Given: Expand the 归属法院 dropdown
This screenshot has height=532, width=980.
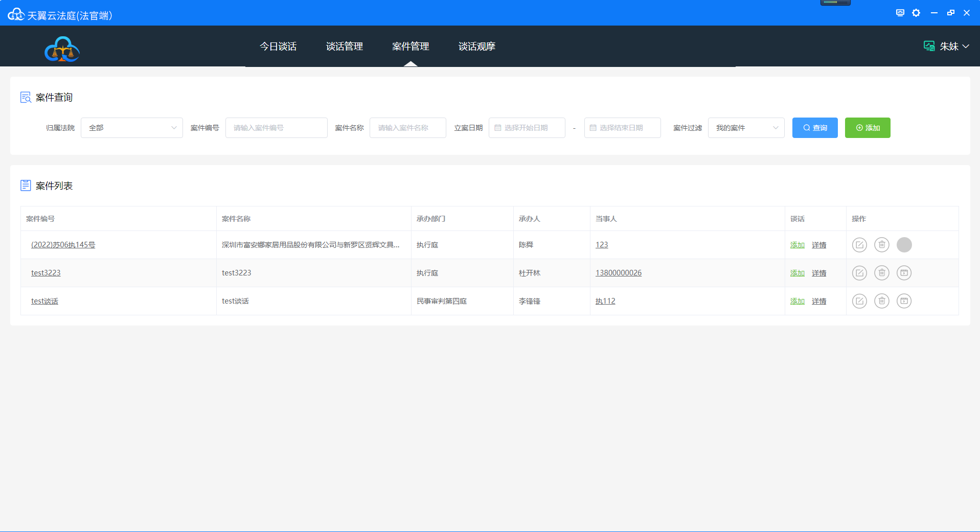Looking at the screenshot, I should tap(131, 128).
